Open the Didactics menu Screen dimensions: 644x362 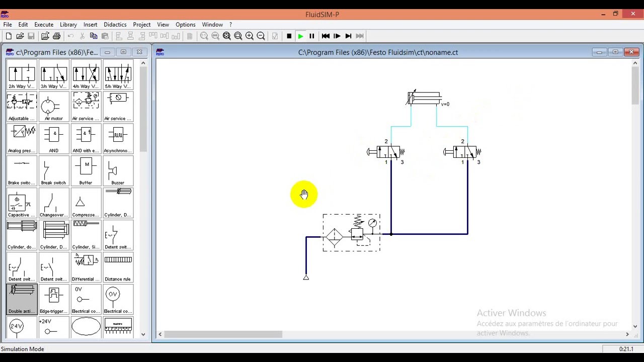115,25
